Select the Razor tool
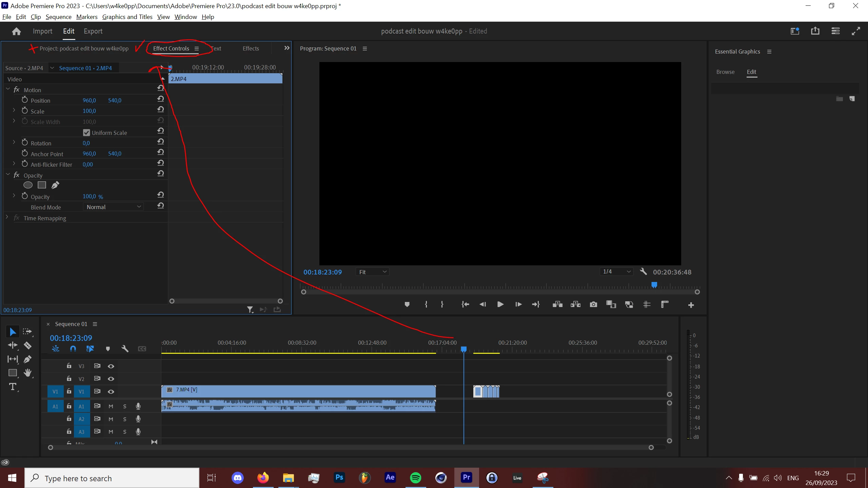The height and width of the screenshot is (488, 868). coord(27,345)
